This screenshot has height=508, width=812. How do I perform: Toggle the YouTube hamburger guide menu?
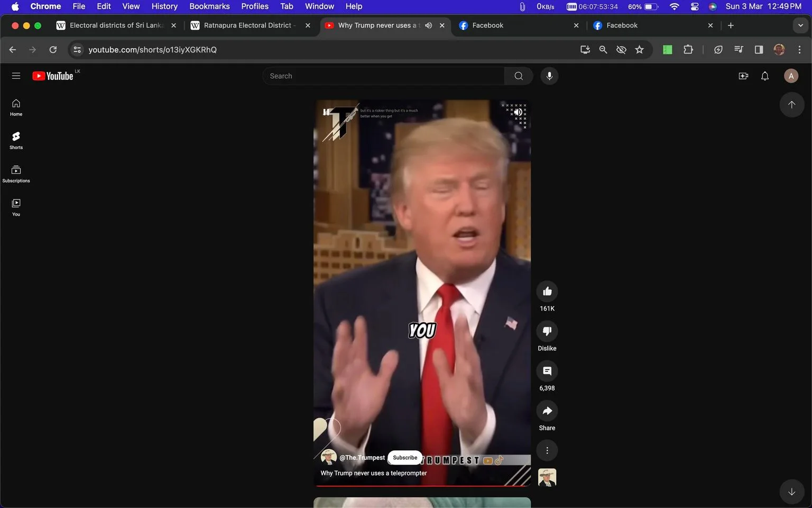pyautogui.click(x=16, y=76)
